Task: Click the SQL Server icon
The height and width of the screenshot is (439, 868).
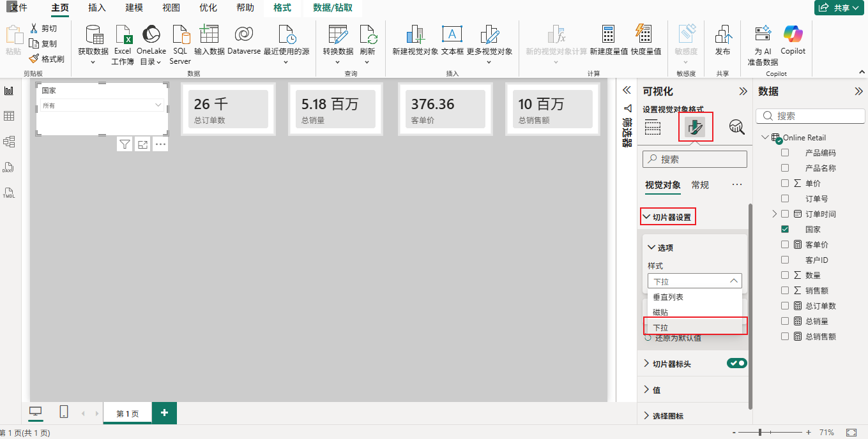Action: click(x=180, y=34)
